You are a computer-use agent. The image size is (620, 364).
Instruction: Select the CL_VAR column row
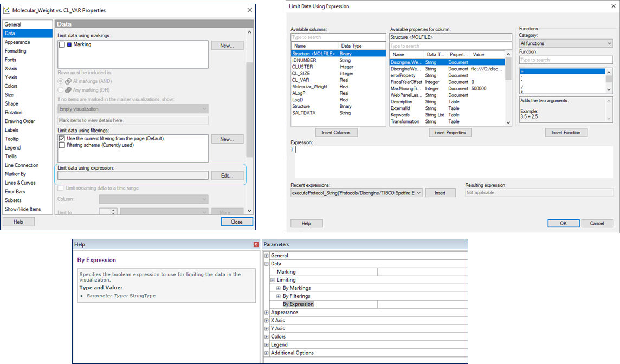click(338, 80)
